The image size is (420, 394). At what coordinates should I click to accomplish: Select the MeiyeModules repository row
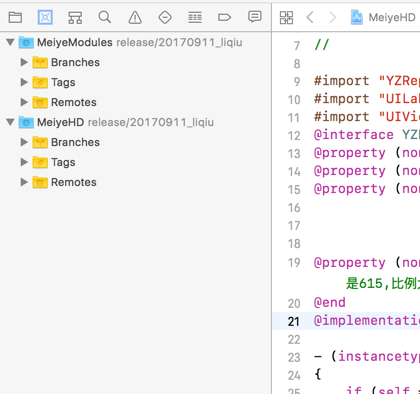coord(136,42)
